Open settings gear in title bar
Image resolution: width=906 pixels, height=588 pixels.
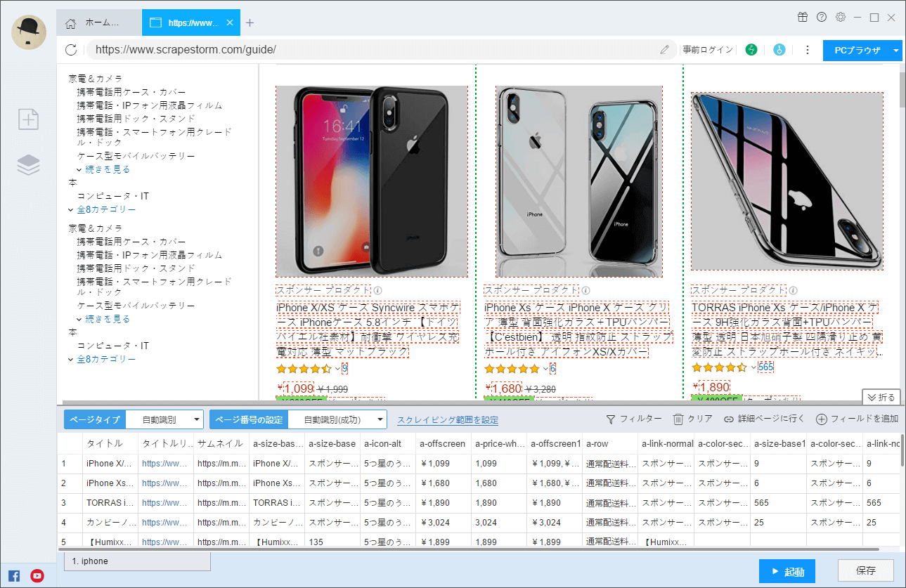[x=840, y=17]
